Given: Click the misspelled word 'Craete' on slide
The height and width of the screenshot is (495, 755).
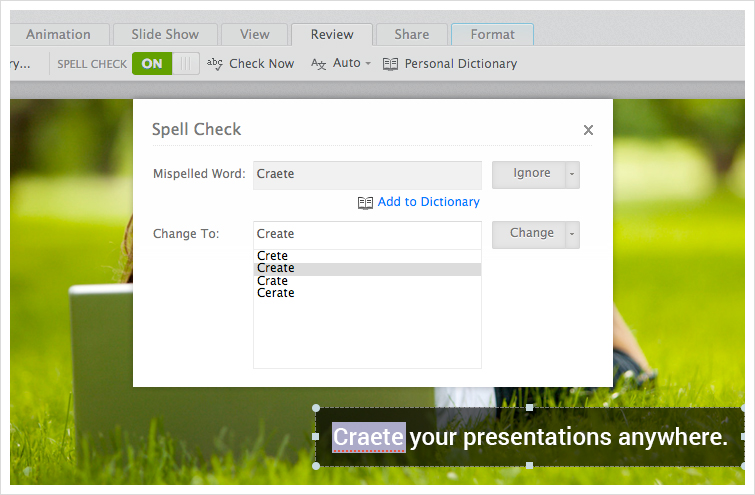Looking at the screenshot, I should coord(368,437).
